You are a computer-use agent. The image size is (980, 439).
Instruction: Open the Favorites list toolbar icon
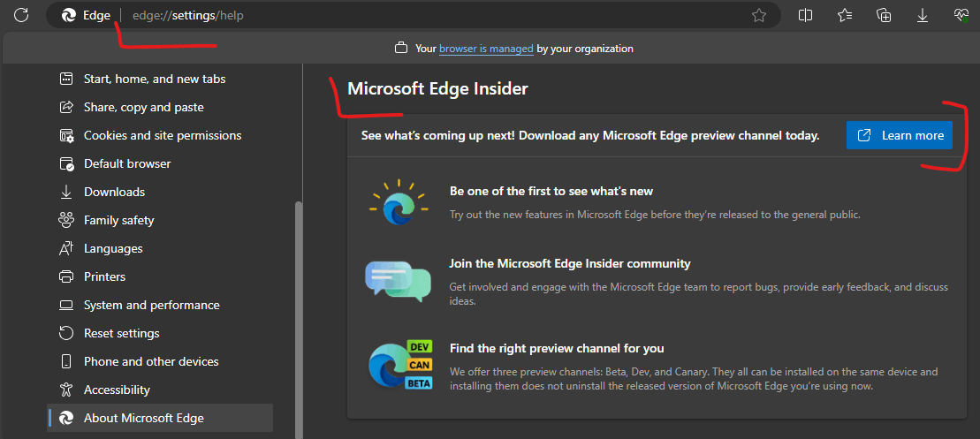click(845, 15)
